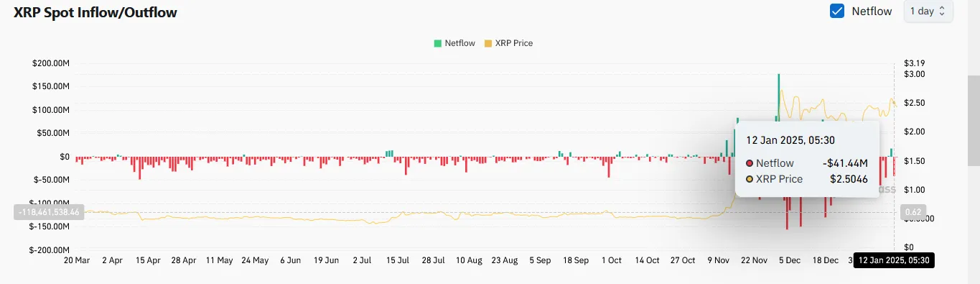Click the 22 Nov date label
The width and height of the screenshot is (980, 284).
[x=753, y=260]
